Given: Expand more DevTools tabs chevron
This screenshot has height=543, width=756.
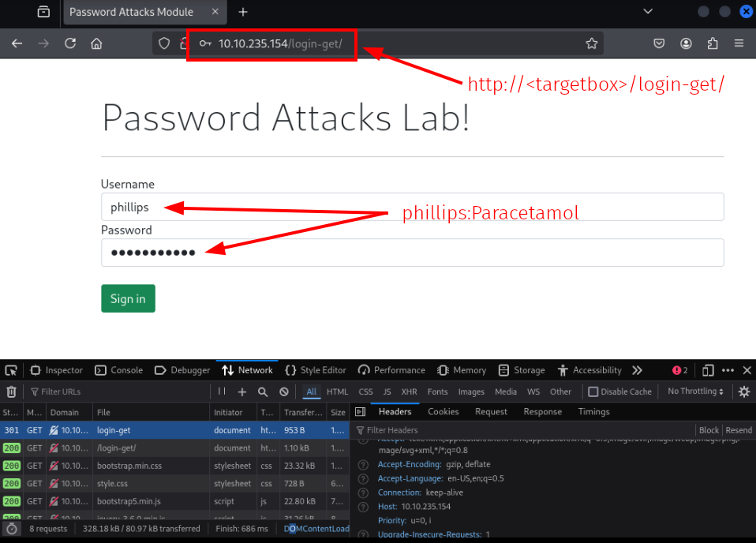Looking at the screenshot, I should (637, 370).
